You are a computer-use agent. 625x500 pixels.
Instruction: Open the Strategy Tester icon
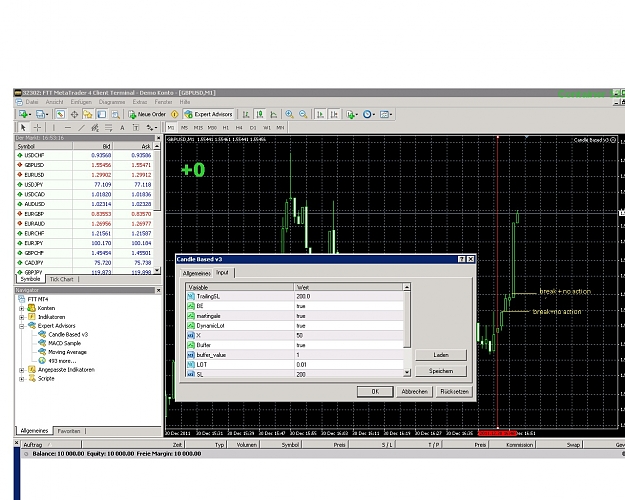[x=116, y=114]
